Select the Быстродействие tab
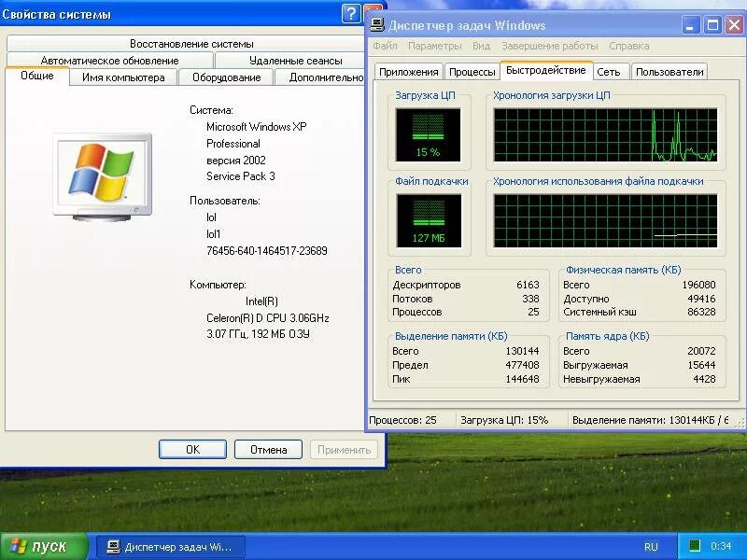Image resolution: width=747 pixels, height=560 pixels. click(x=546, y=71)
